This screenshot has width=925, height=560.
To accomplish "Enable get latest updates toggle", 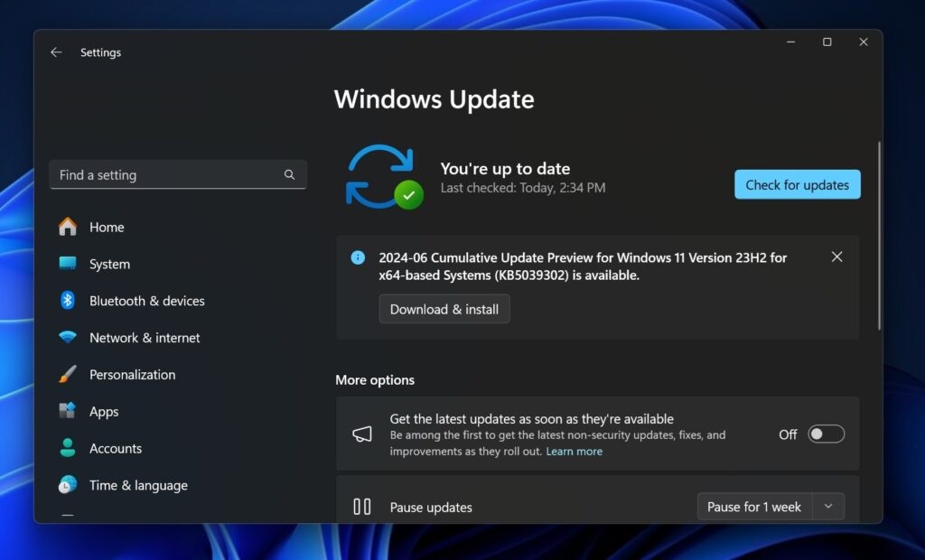I will point(826,434).
